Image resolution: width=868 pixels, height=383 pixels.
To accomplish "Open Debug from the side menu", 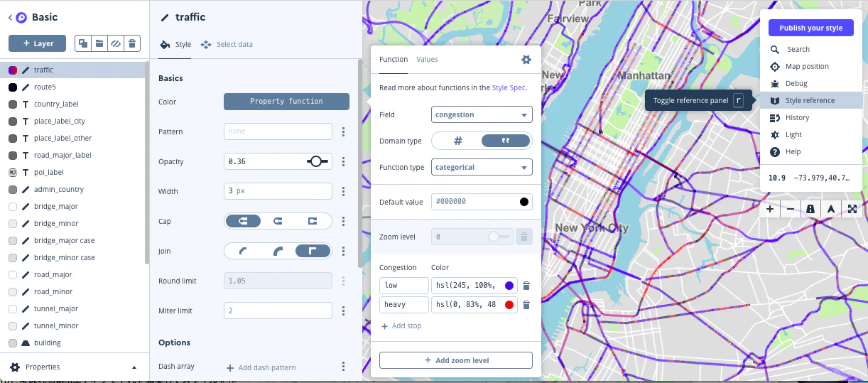I will point(811,84).
